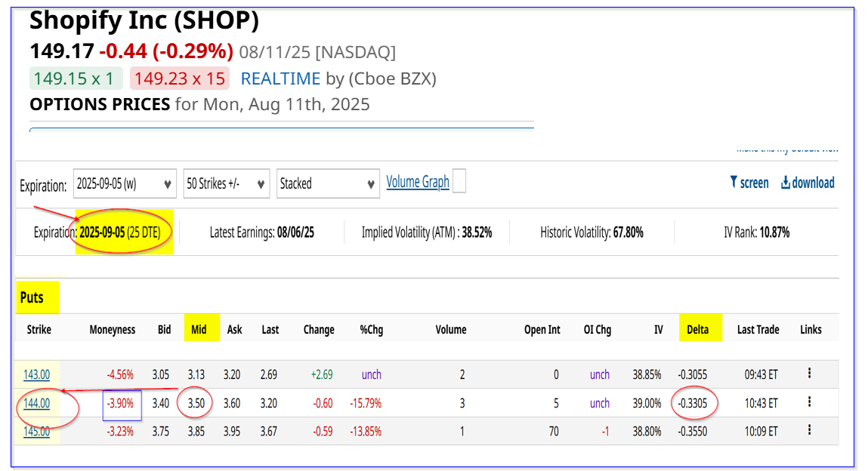This screenshot has width=868, height=471.
Task: Open the 145.00 strike link
Action: click(x=36, y=431)
